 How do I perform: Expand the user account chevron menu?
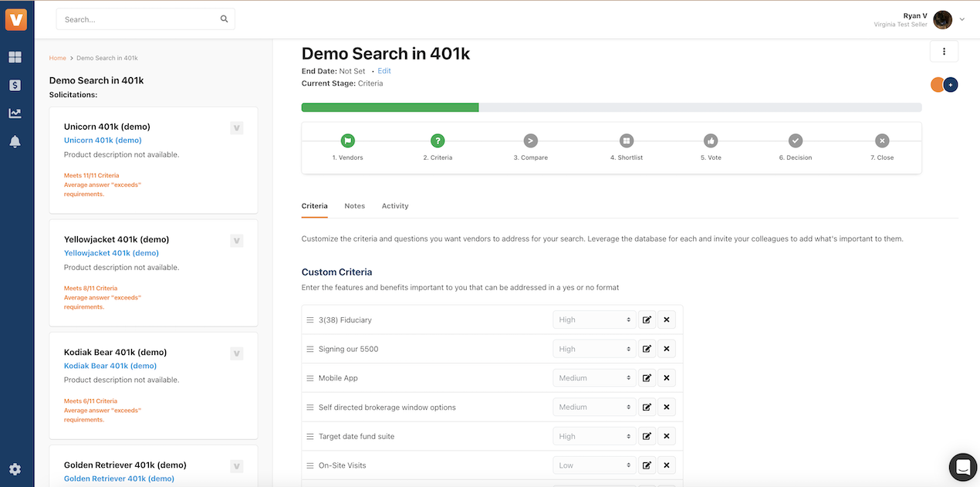point(962,20)
